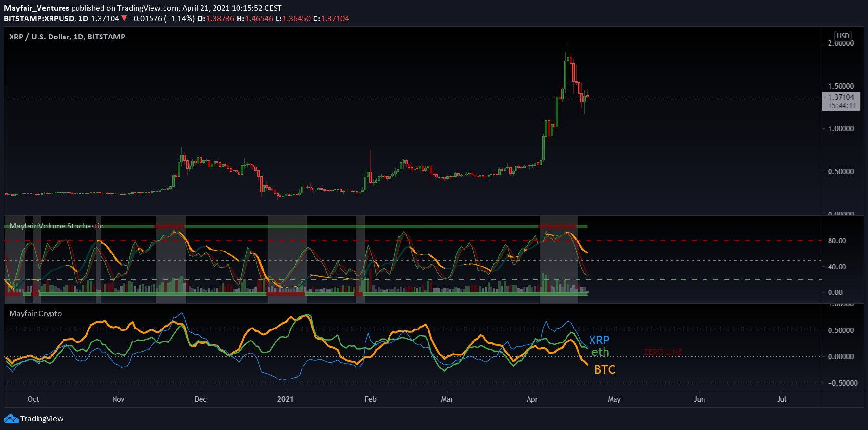Click the Feb date on time axis
The height and width of the screenshot is (430, 868).
point(370,399)
